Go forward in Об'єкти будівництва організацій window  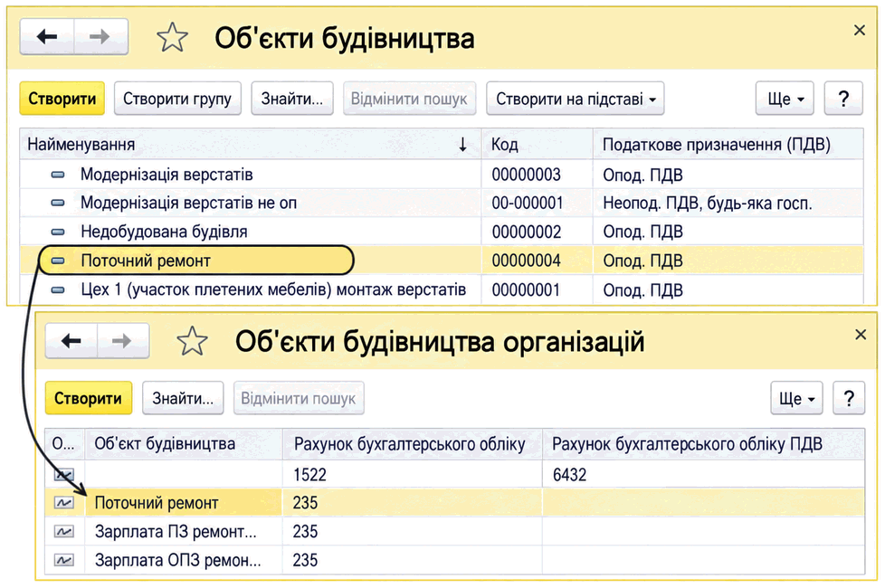pos(122,341)
